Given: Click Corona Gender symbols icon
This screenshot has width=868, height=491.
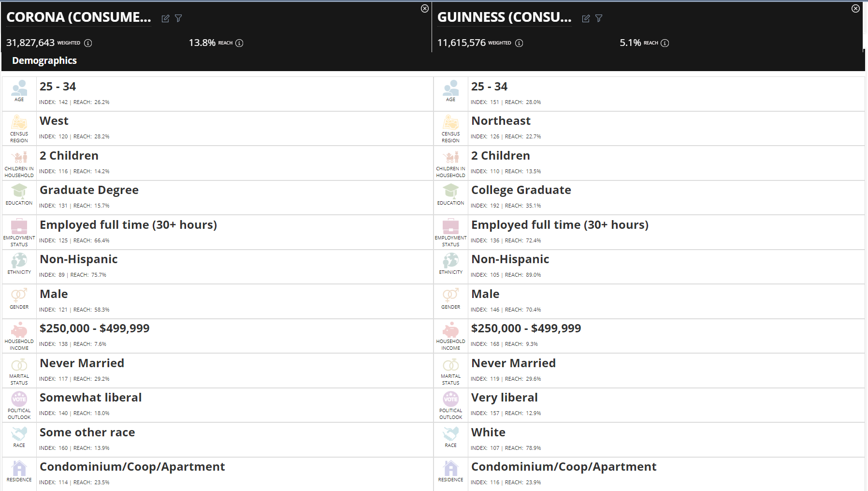Looking at the screenshot, I should coord(19,295).
